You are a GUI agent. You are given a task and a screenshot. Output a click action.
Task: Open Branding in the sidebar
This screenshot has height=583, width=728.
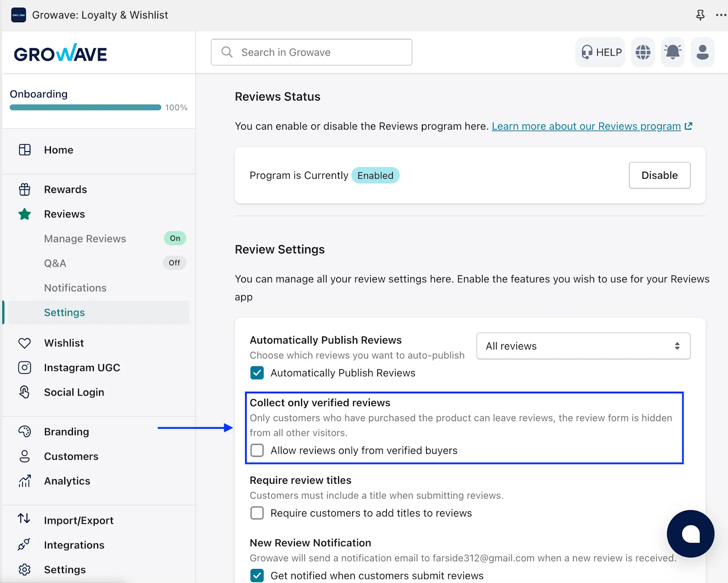point(66,431)
